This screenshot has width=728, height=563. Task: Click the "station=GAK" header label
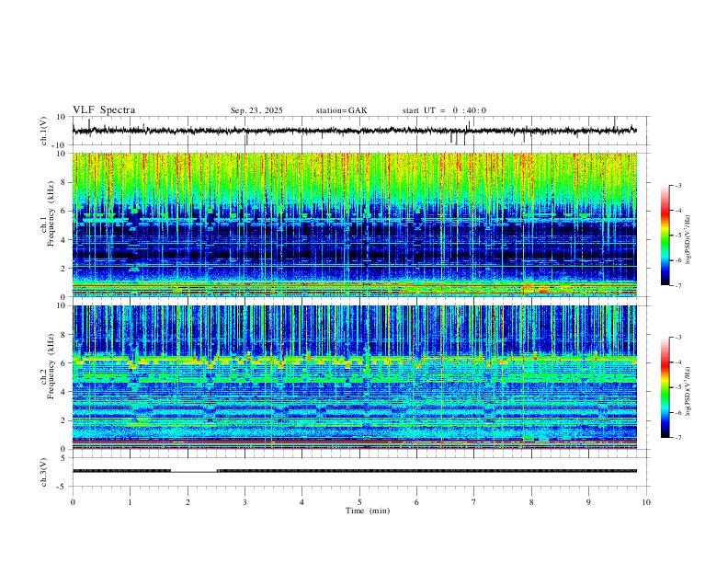[x=341, y=110]
